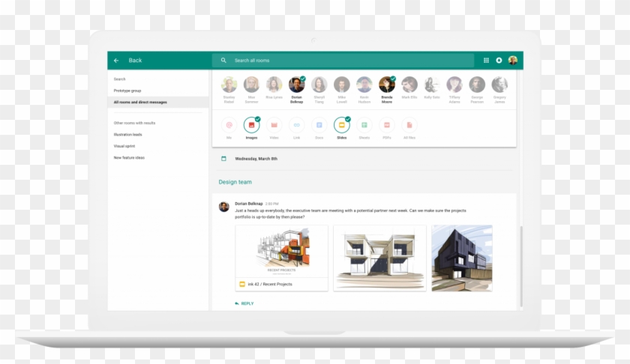
Task: Click the reply arrow icon
Action: click(237, 303)
